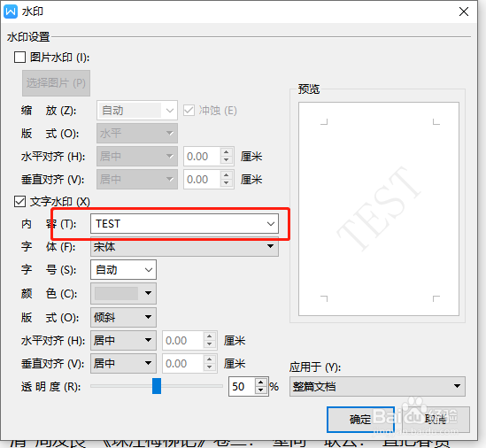Click text watermark horizontal offset field

183,340
